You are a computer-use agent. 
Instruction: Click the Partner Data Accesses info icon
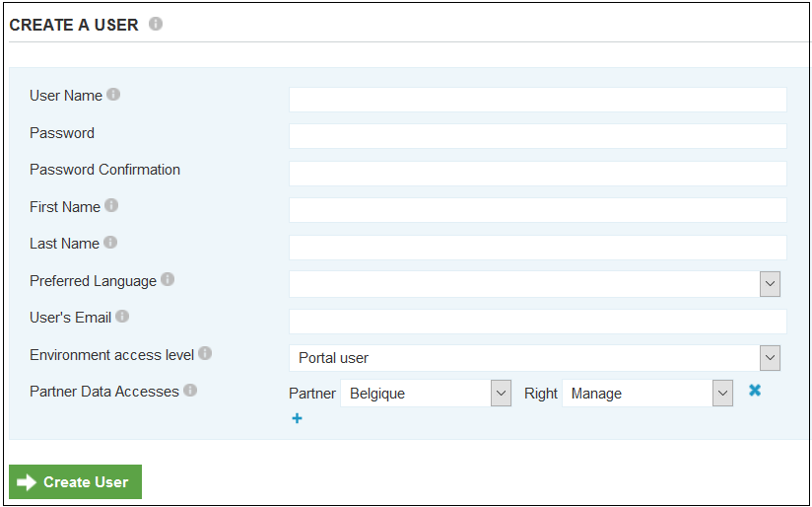(190, 391)
